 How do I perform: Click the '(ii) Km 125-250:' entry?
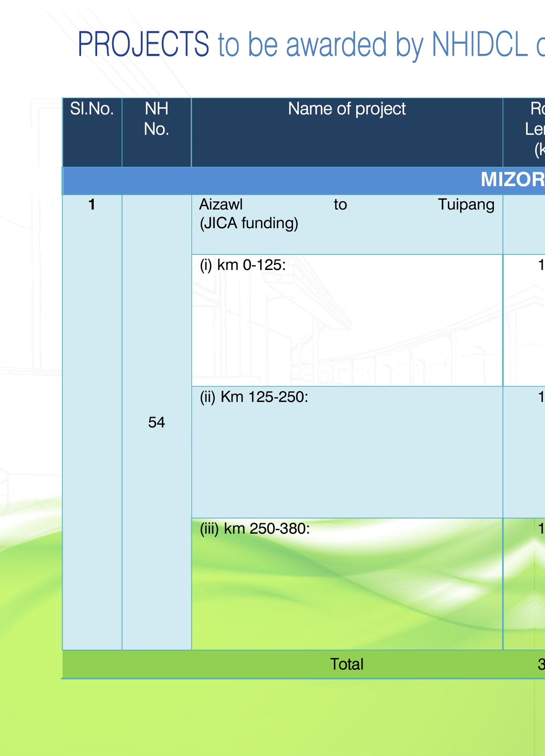click(x=254, y=397)
